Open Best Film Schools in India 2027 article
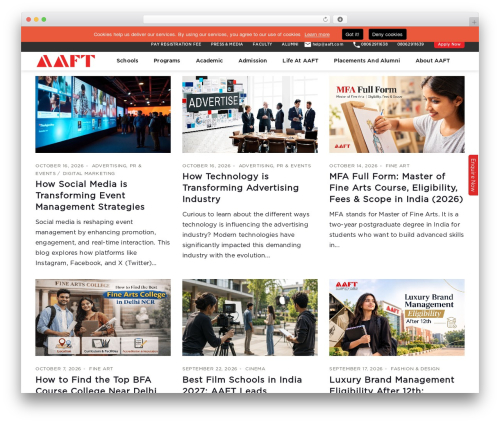The width and height of the screenshot is (500, 423). click(x=242, y=385)
